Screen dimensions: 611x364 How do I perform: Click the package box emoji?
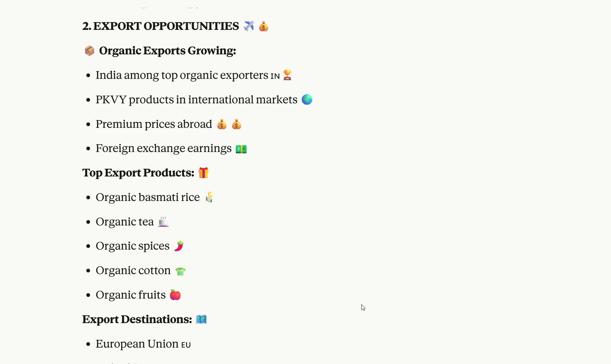click(89, 51)
